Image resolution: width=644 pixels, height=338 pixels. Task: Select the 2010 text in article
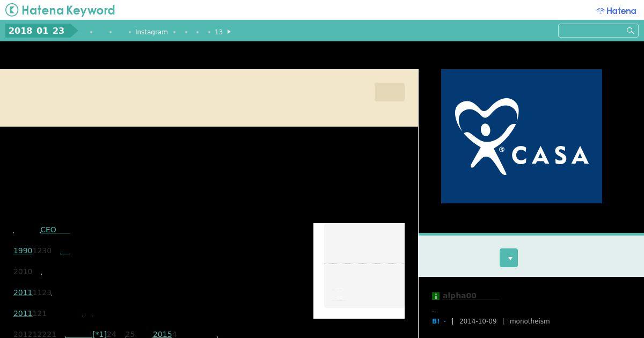tap(23, 271)
